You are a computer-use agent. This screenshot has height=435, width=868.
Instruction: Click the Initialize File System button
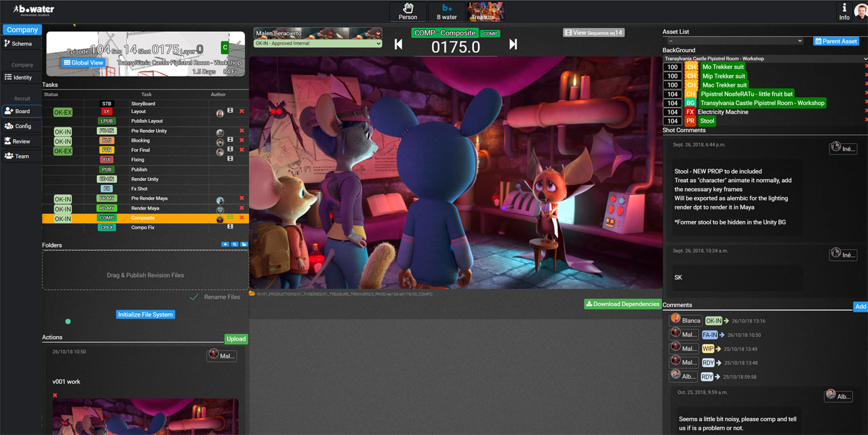146,314
